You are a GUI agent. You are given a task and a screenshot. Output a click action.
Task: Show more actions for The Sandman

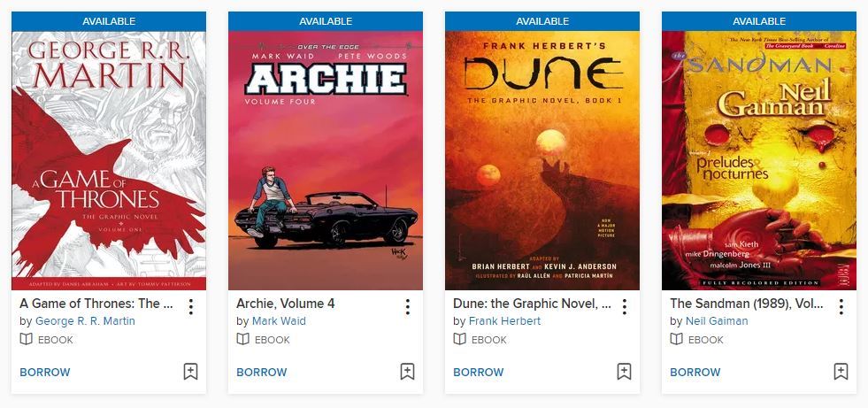tap(841, 307)
